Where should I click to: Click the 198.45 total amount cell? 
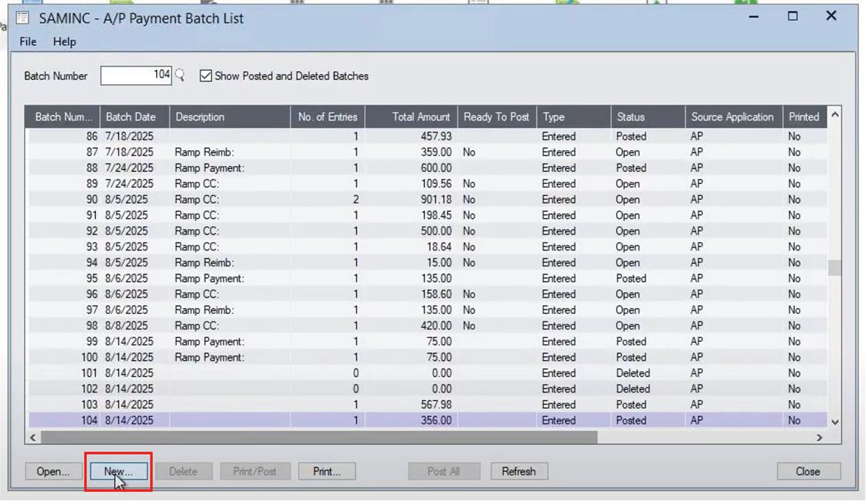[411, 215]
